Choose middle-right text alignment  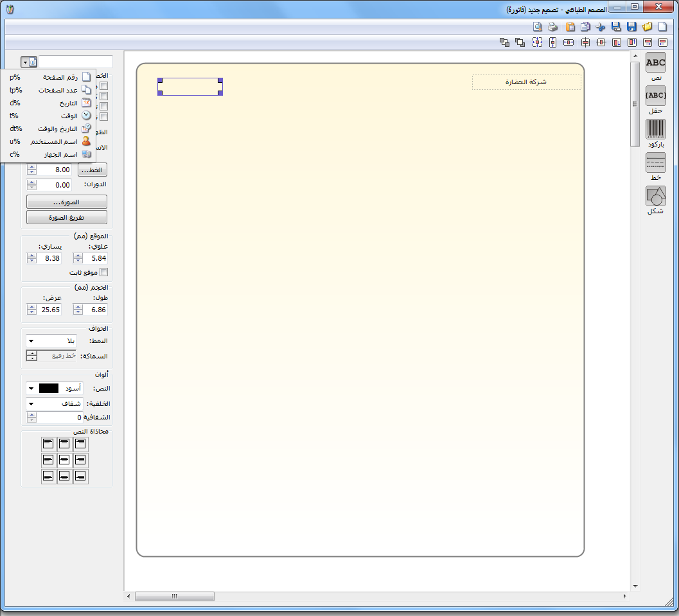[x=80, y=460]
